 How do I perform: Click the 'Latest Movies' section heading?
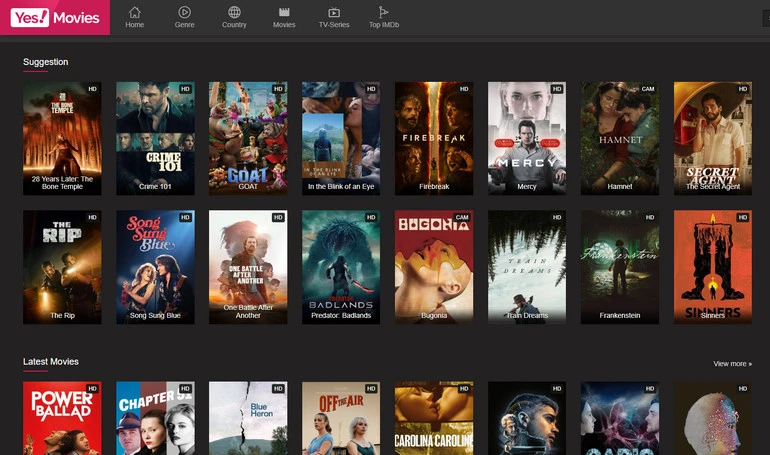(51, 362)
